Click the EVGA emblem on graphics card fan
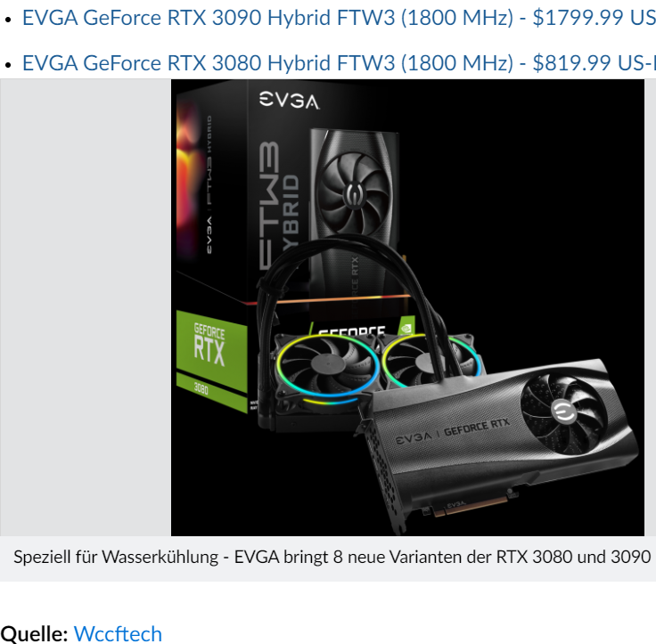656x644 pixels. 563,412
